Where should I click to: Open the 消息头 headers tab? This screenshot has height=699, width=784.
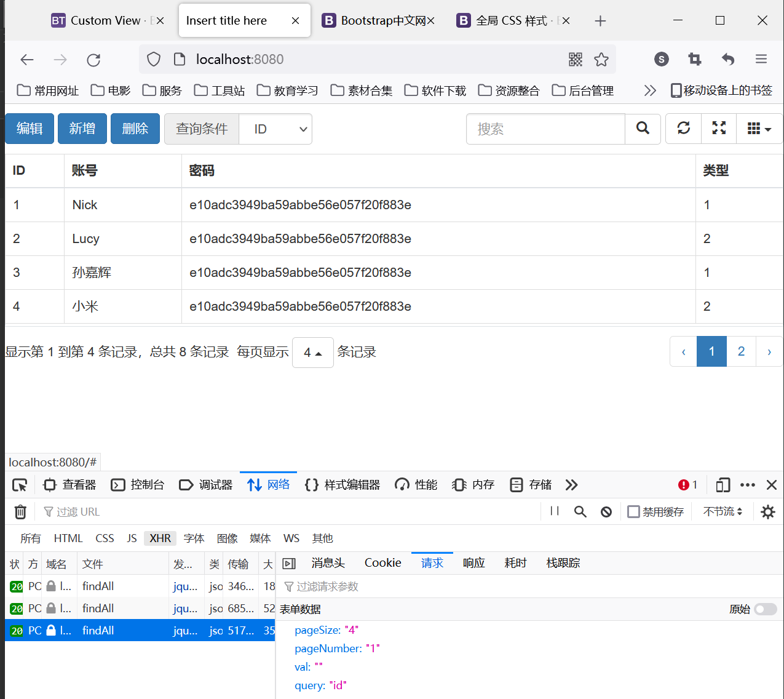point(328,563)
